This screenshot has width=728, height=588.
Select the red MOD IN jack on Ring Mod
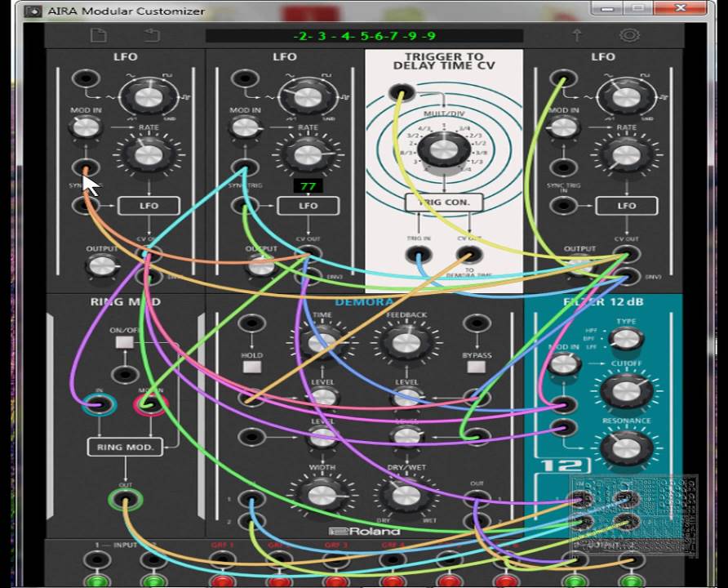tap(150, 404)
